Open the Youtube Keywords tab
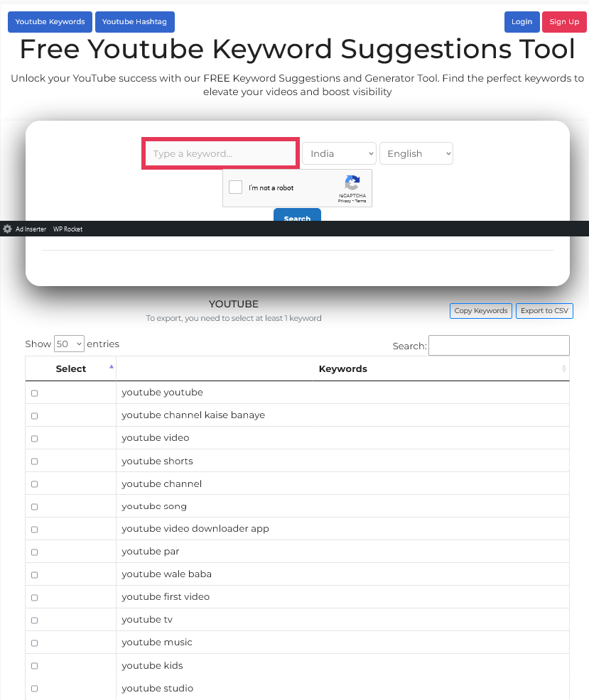The width and height of the screenshot is (589, 700). [x=50, y=22]
